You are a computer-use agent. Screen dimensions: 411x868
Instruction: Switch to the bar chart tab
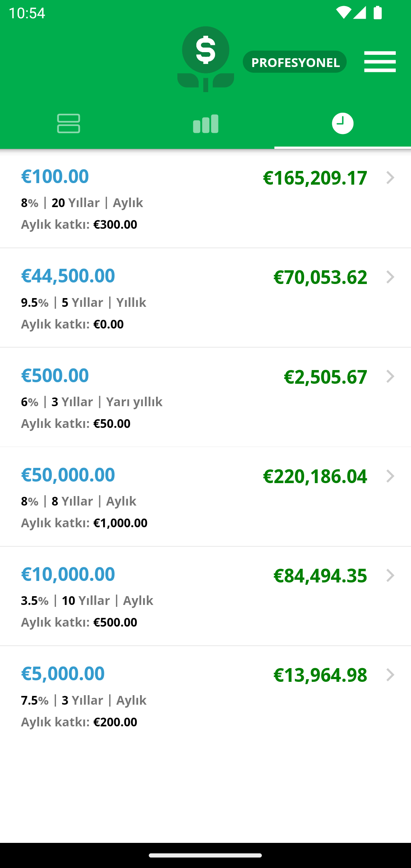[x=205, y=123]
